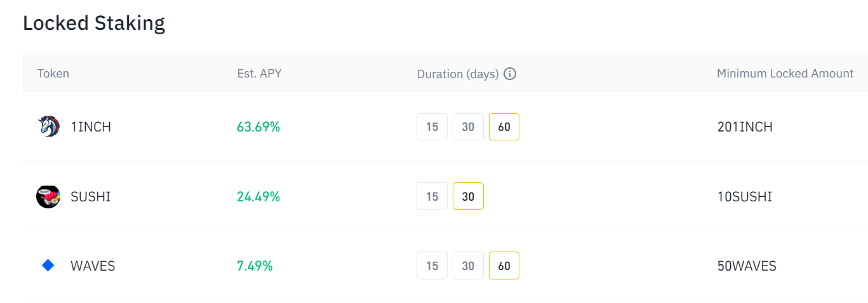Select 15-day duration for 1INCH
Image resolution: width=868 pixels, height=303 pixels.
pos(432,126)
